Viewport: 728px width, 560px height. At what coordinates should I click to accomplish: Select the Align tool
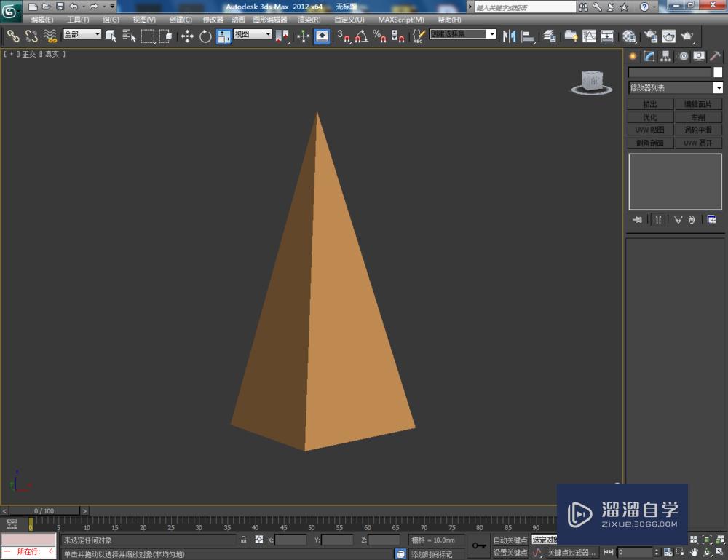click(526, 36)
